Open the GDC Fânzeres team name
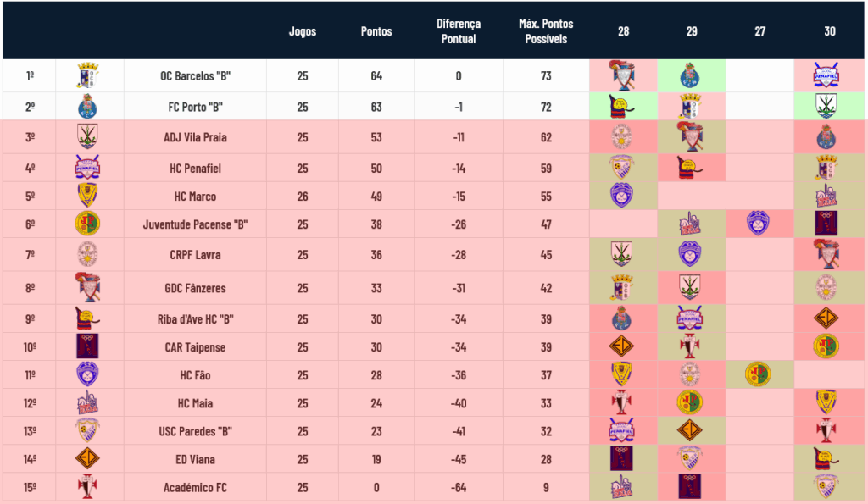The image size is (868, 504). coord(196,288)
